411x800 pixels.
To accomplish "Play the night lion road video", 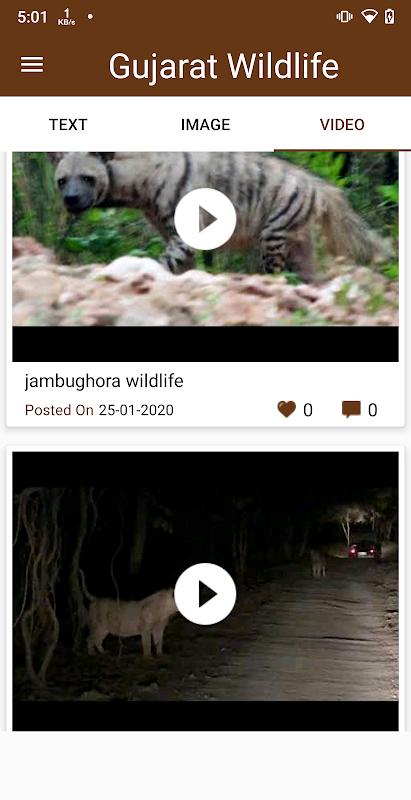I will tap(205, 594).
